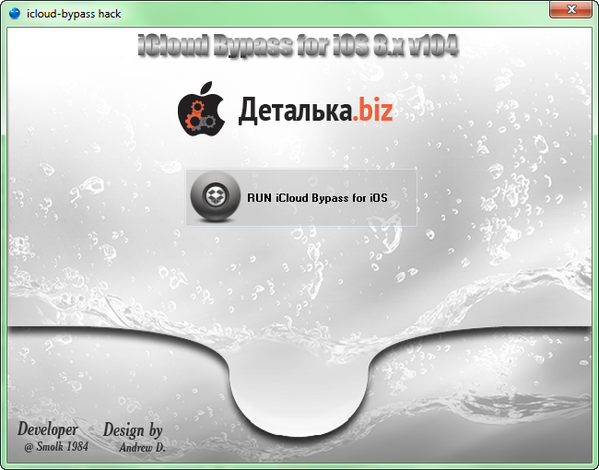Click the round box icon in RUN button
The height and width of the screenshot is (470, 599).
[215, 196]
